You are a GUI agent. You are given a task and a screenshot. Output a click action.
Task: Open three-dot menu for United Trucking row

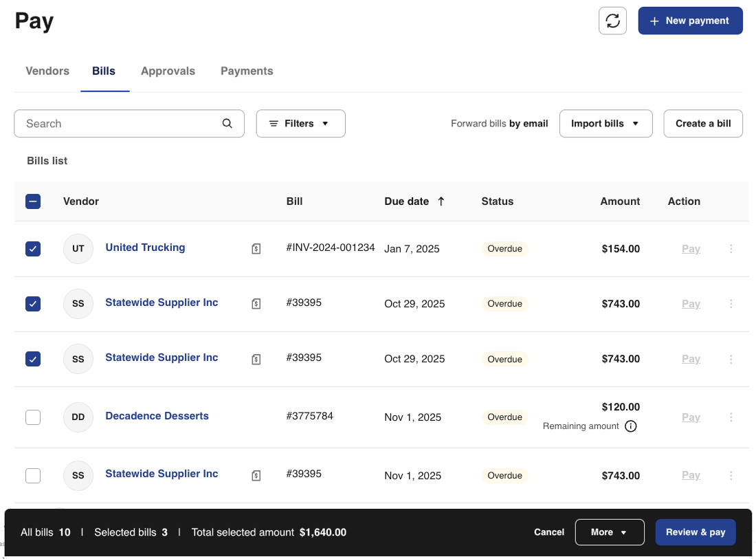tap(731, 249)
